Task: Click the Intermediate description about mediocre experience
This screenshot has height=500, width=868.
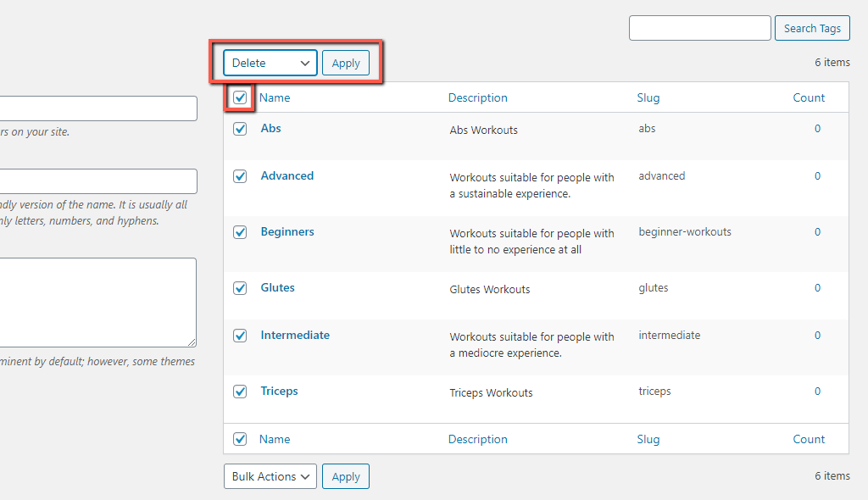Action: (x=532, y=345)
